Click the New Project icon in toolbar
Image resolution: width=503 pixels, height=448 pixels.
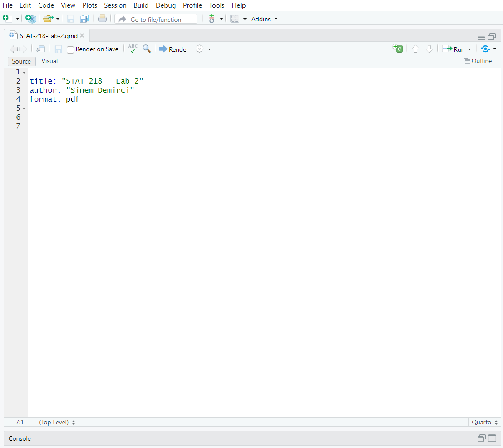(30, 19)
